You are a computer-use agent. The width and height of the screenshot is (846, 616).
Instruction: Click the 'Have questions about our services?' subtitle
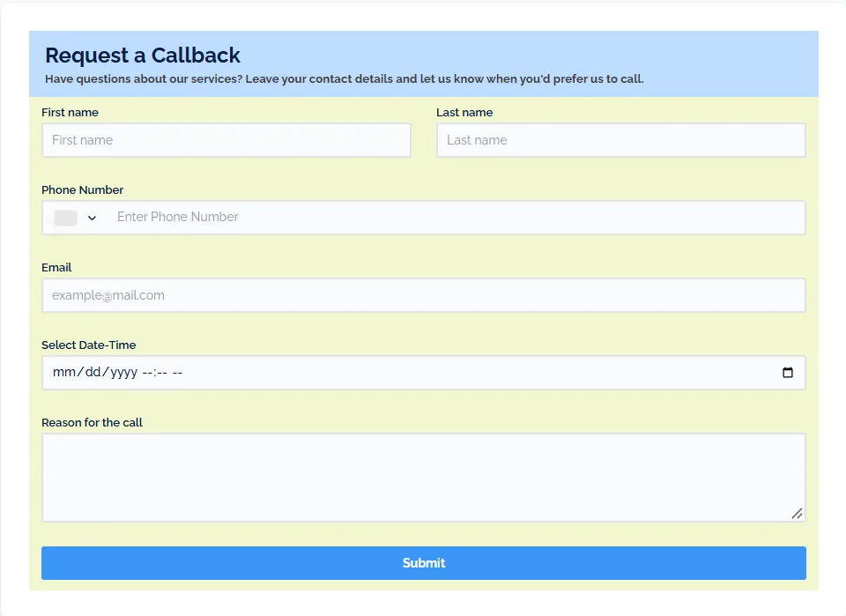(144, 78)
